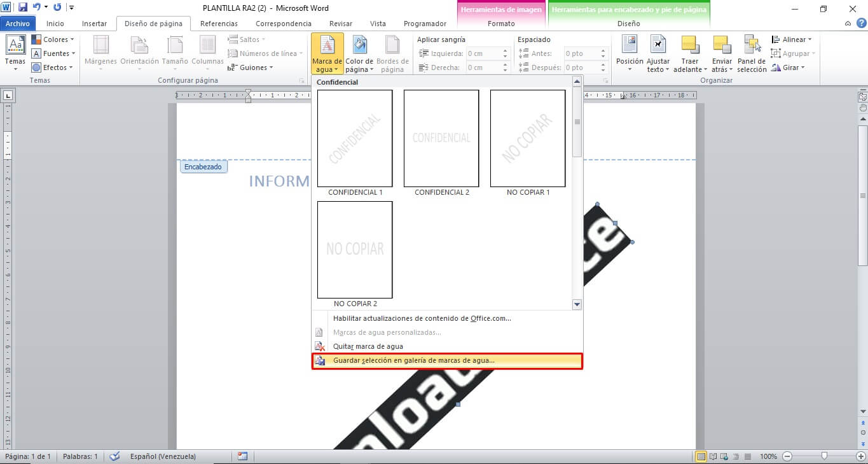Click the watermark gallery scroll down arrow
868x464 pixels.
tap(577, 305)
